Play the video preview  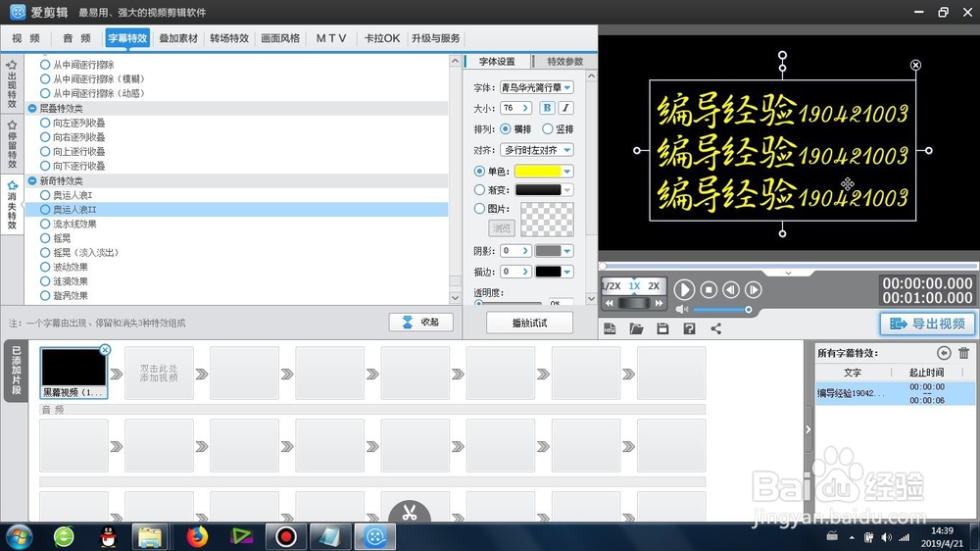684,289
